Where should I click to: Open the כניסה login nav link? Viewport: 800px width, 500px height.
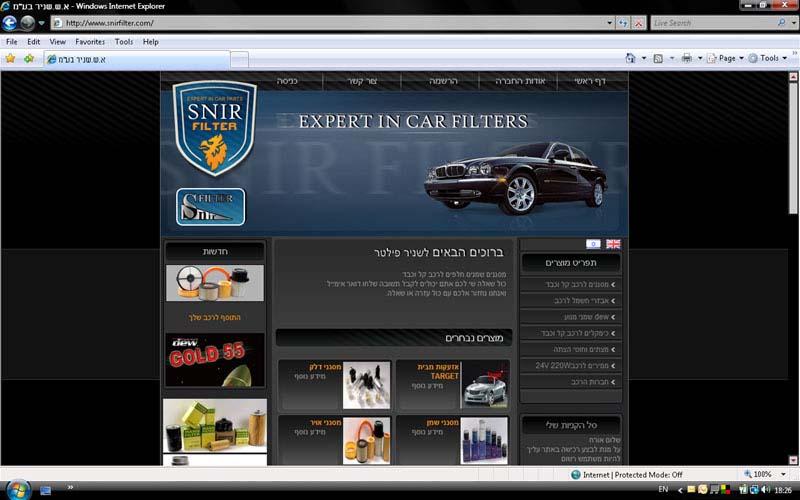tap(287, 81)
